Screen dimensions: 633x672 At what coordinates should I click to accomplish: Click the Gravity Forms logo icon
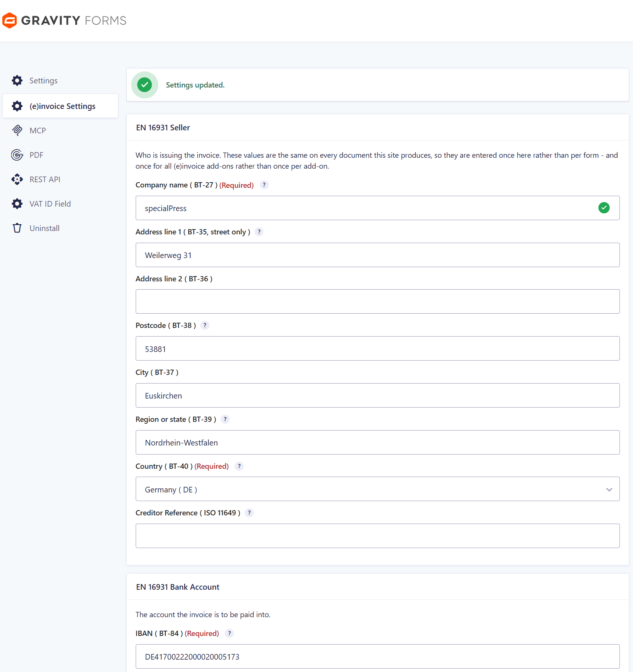[9, 20]
